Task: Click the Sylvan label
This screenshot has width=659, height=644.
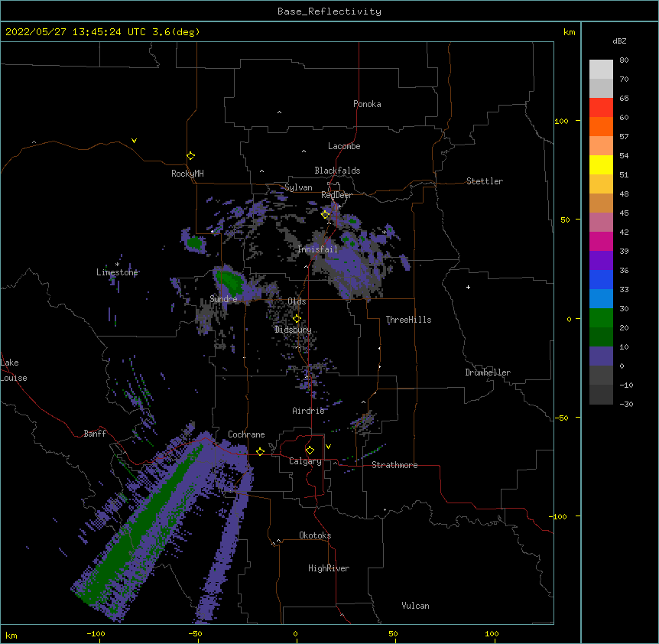Action: [x=298, y=187]
